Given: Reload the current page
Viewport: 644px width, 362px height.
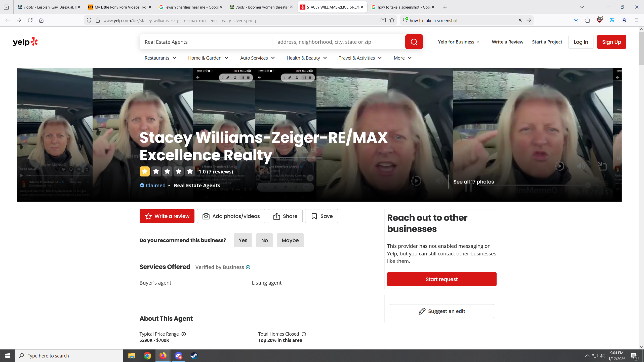Looking at the screenshot, I should 30,20.
